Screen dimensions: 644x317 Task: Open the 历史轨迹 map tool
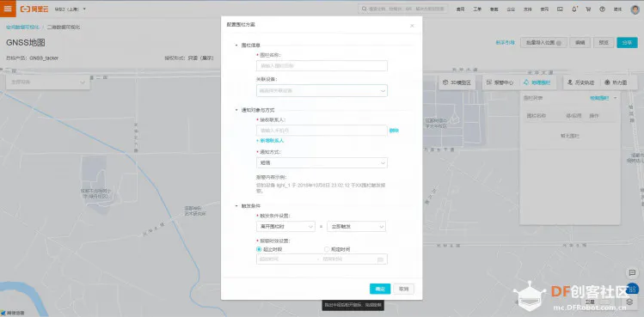(580, 82)
